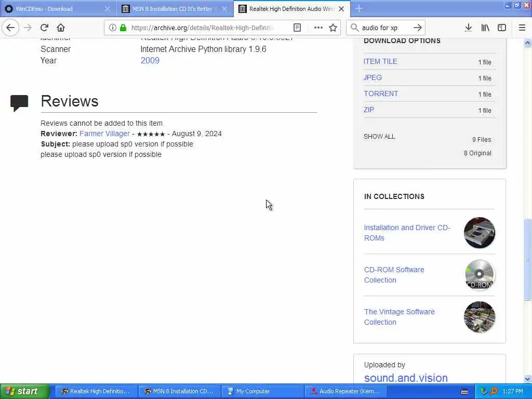
Task: Open the Firefox home page
Action: (x=61, y=28)
